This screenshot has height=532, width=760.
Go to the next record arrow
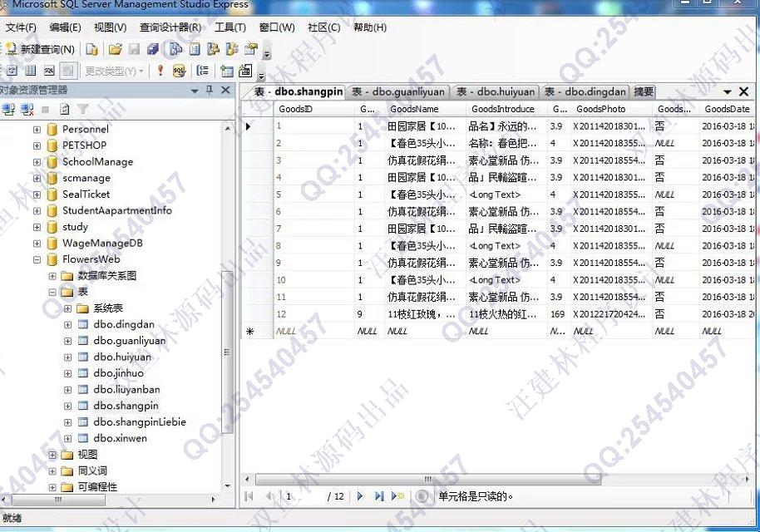tap(360, 496)
